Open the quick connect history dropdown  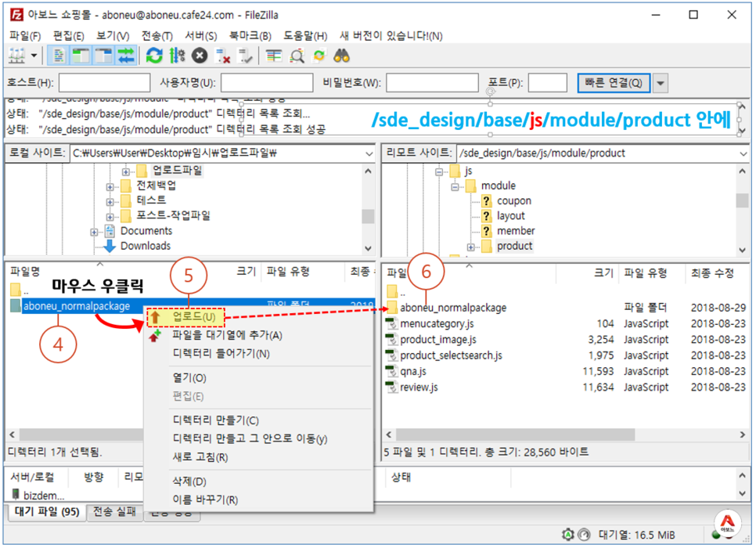click(x=661, y=83)
